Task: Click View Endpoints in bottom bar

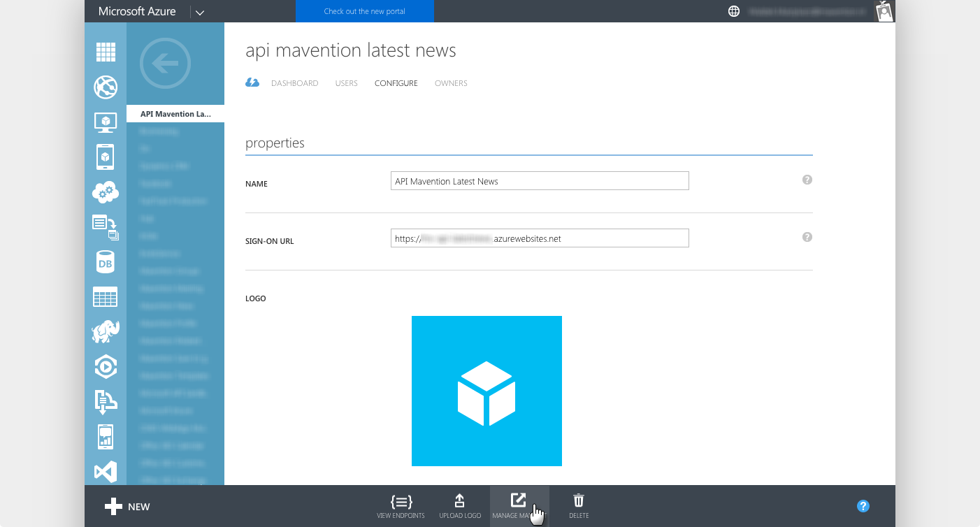Action: pos(401,507)
